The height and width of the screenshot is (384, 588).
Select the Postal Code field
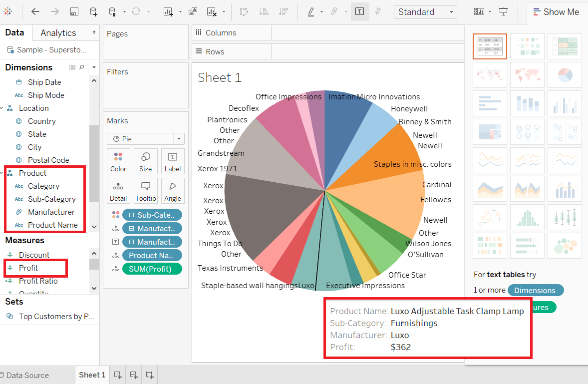click(48, 160)
